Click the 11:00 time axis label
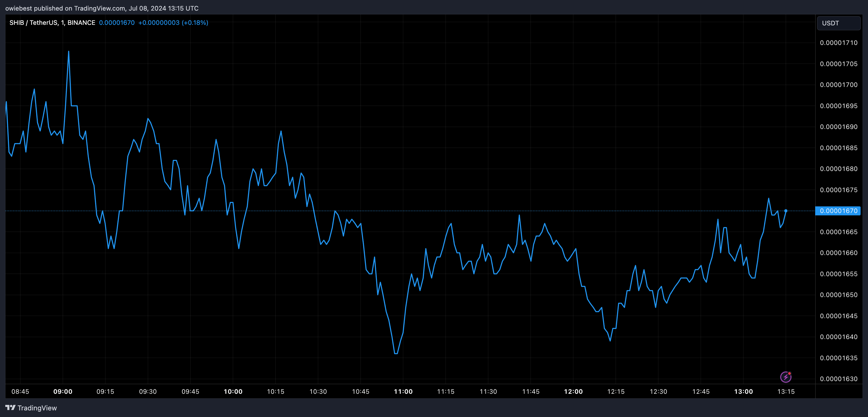The width and height of the screenshot is (868, 417). coord(403,391)
